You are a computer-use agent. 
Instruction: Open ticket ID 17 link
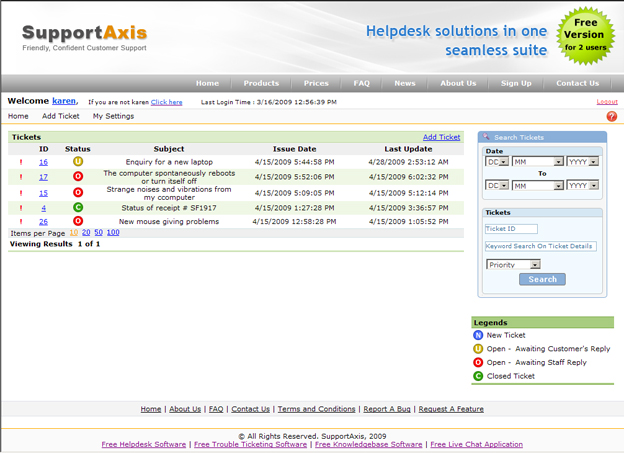[x=43, y=177]
